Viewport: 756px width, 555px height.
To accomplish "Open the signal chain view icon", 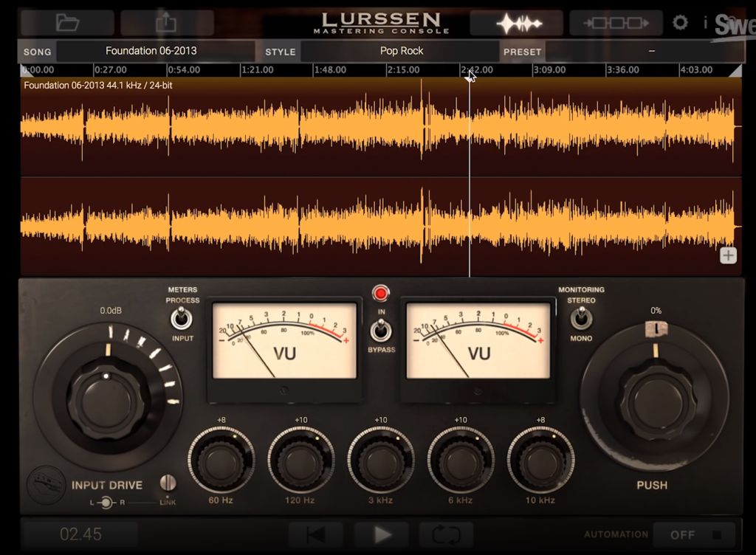I will point(616,23).
